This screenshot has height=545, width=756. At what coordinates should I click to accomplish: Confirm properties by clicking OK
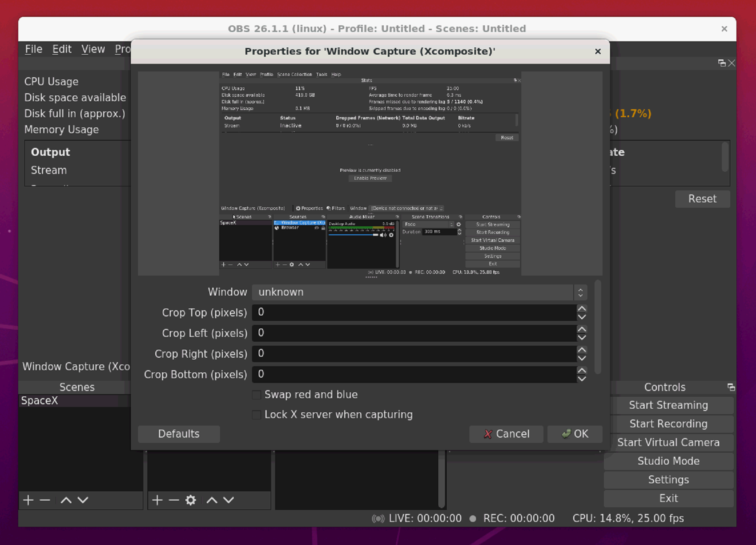tap(575, 434)
